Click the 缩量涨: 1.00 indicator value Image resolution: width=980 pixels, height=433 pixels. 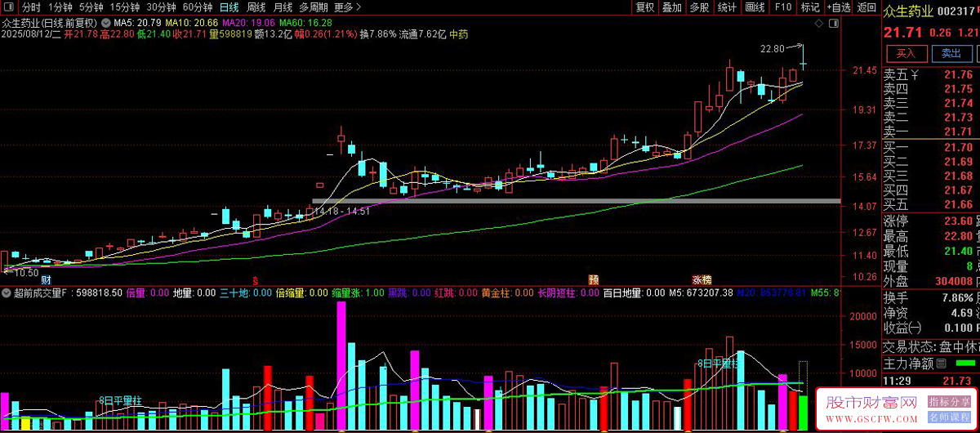click(358, 292)
